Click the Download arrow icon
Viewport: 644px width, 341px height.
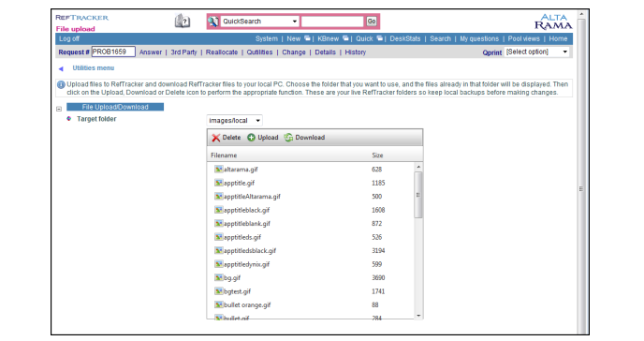coord(288,137)
